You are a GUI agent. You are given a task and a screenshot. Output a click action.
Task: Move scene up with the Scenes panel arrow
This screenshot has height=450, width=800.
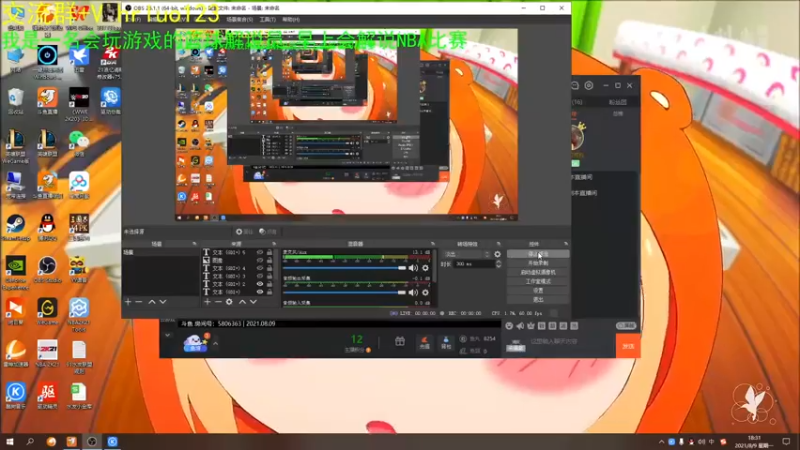pos(152,302)
